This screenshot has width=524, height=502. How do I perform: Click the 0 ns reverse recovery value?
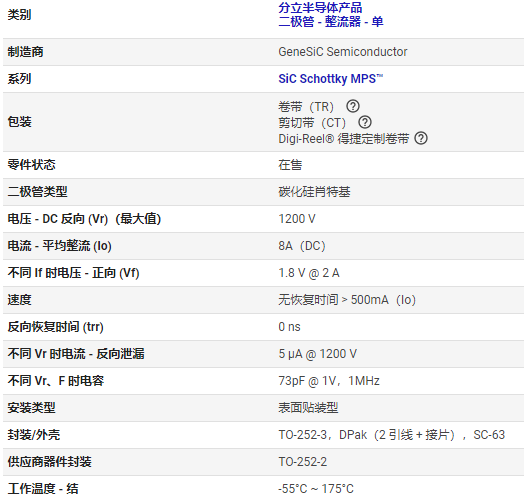289,327
